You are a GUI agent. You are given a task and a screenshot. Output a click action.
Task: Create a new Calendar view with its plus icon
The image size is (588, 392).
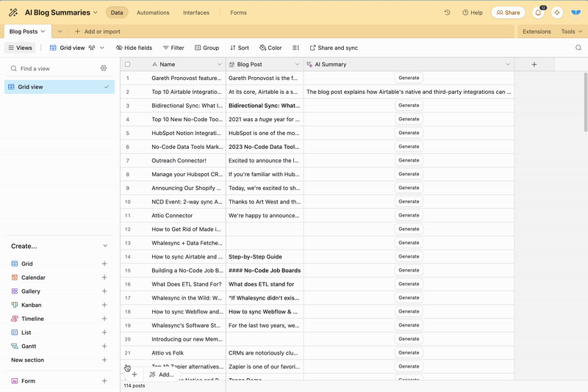[x=104, y=277]
